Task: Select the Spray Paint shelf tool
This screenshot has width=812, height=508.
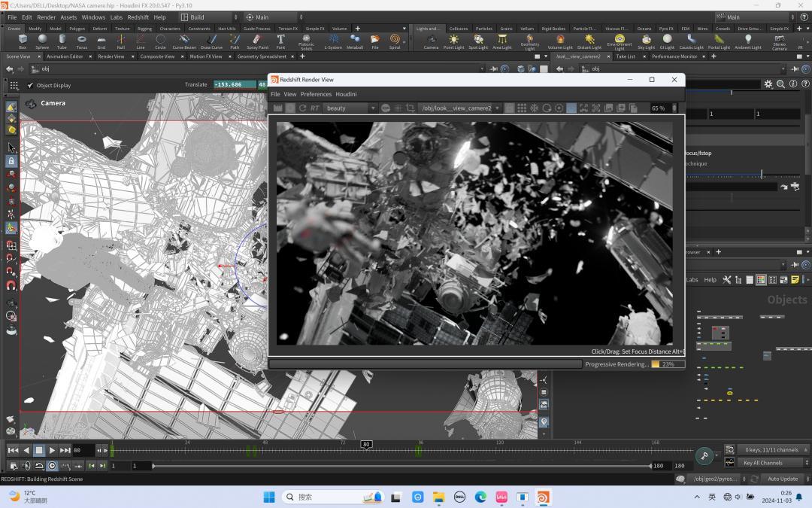Action: (257, 41)
